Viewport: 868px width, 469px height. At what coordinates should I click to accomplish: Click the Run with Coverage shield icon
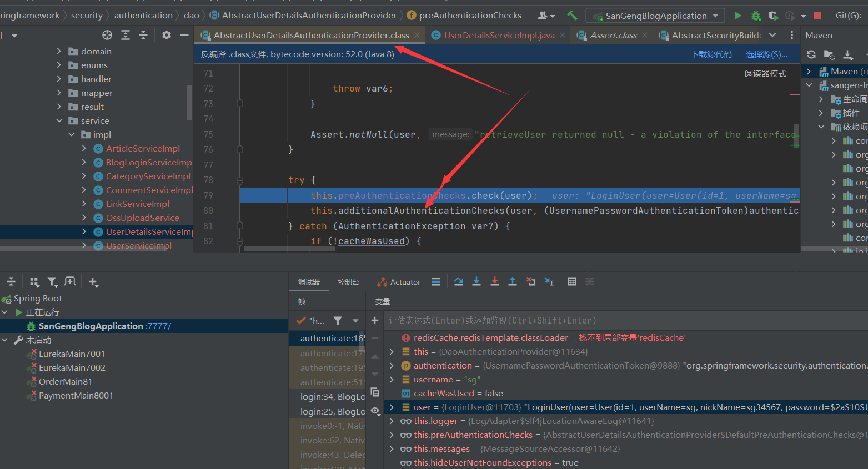772,16
